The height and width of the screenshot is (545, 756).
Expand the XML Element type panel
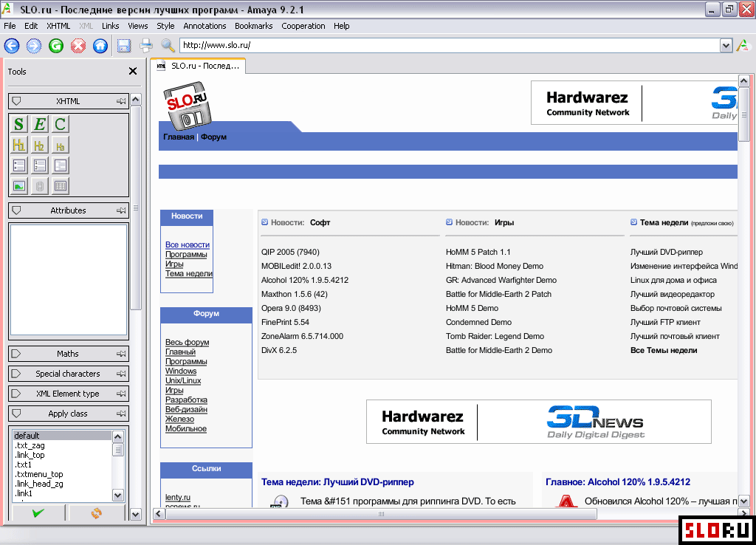[x=16, y=394]
